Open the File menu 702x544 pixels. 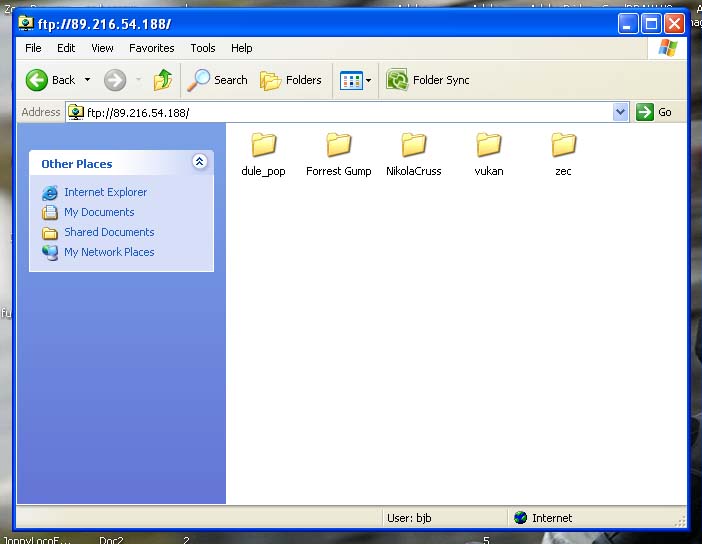point(33,48)
